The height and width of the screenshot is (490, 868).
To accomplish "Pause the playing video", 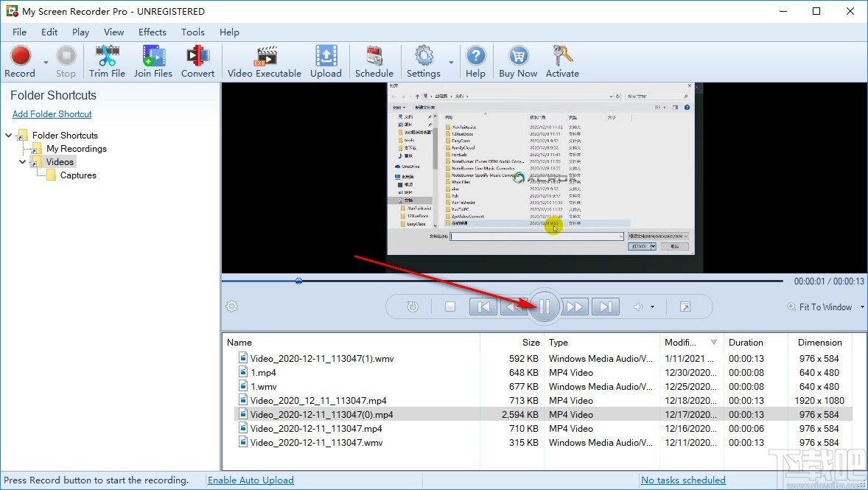I will pyautogui.click(x=544, y=307).
